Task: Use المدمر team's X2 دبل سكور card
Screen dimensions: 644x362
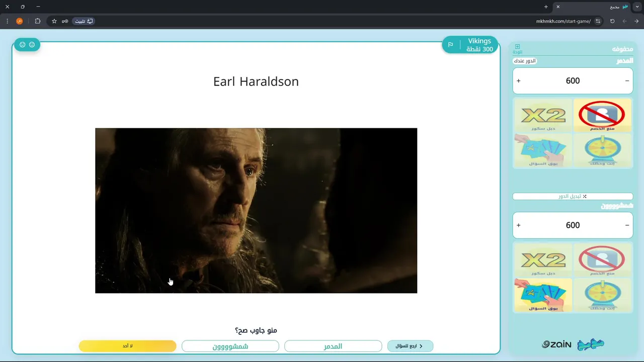Action: point(543,115)
